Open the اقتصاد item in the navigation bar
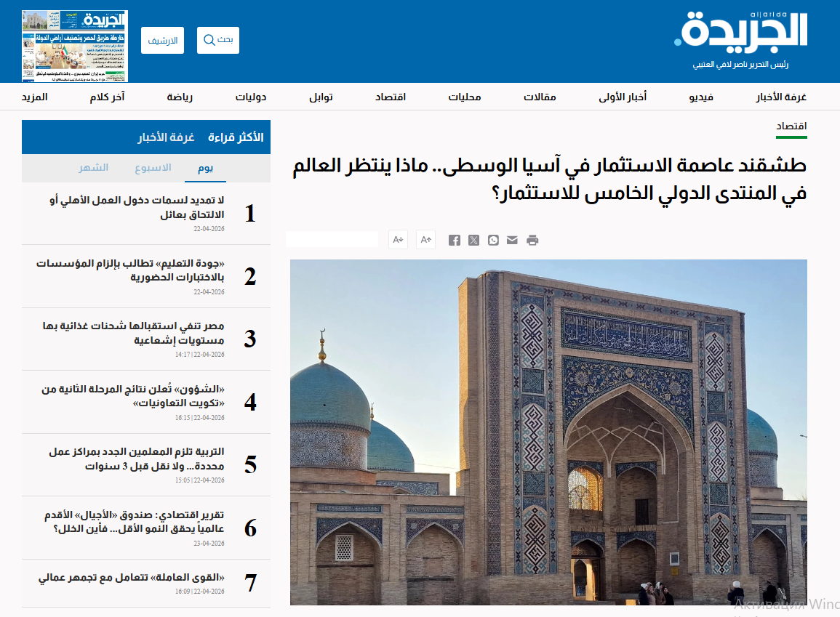 click(x=391, y=97)
